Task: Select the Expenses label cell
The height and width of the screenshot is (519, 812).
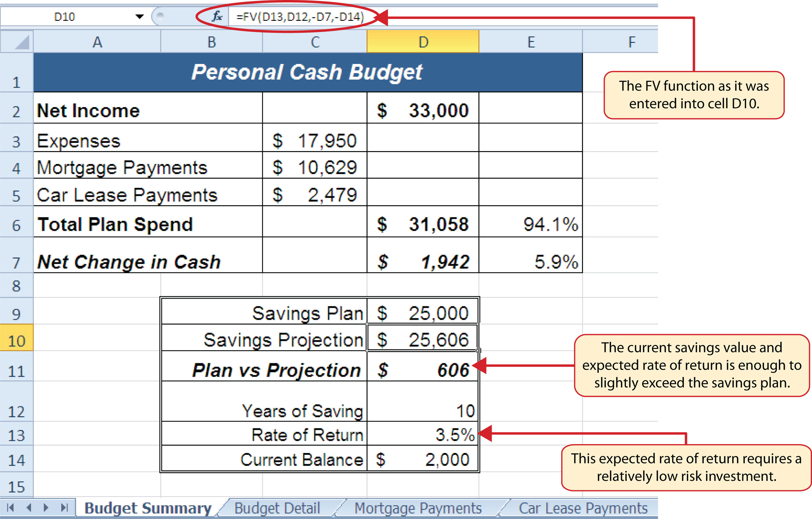Action: point(148,138)
